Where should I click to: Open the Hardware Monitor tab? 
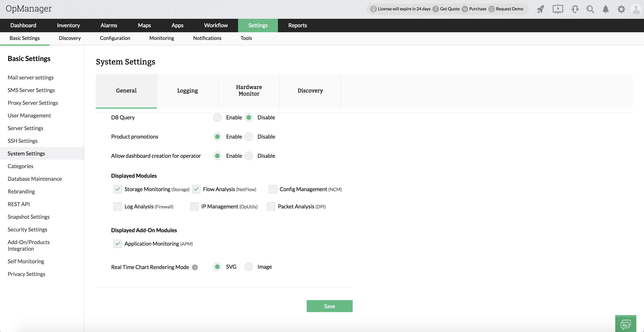pos(249,91)
